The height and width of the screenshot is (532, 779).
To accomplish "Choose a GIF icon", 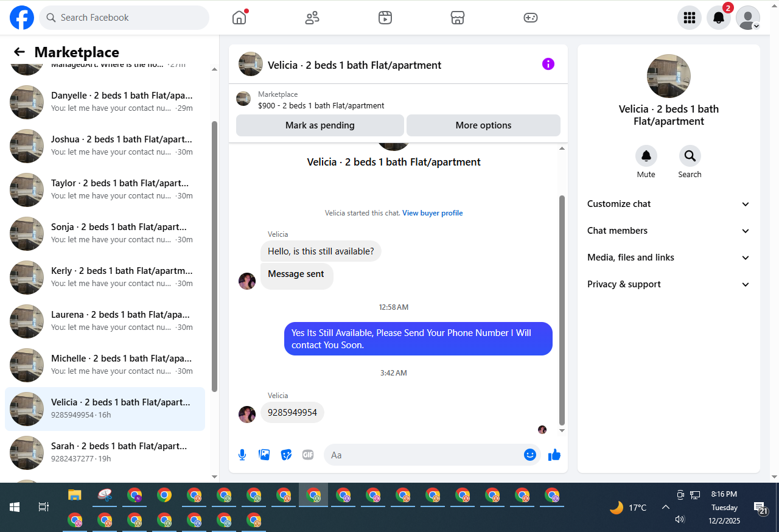I will pyautogui.click(x=308, y=455).
